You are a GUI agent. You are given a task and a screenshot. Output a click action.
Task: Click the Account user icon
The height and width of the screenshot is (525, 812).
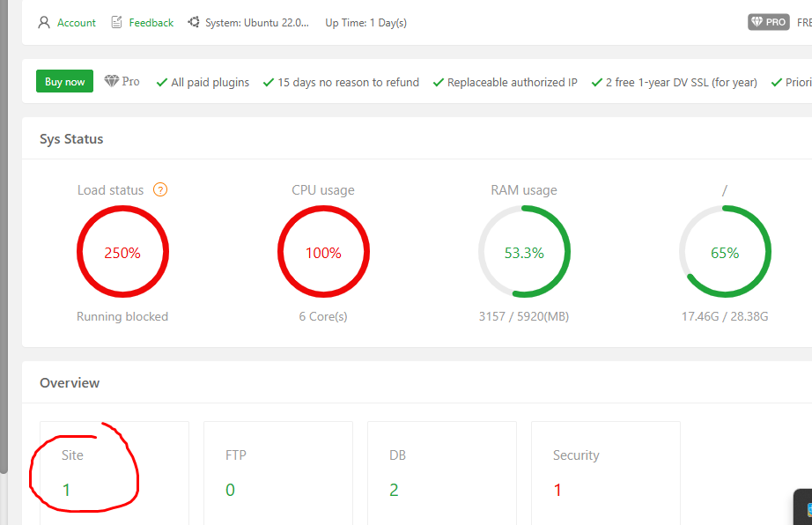(44, 22)
